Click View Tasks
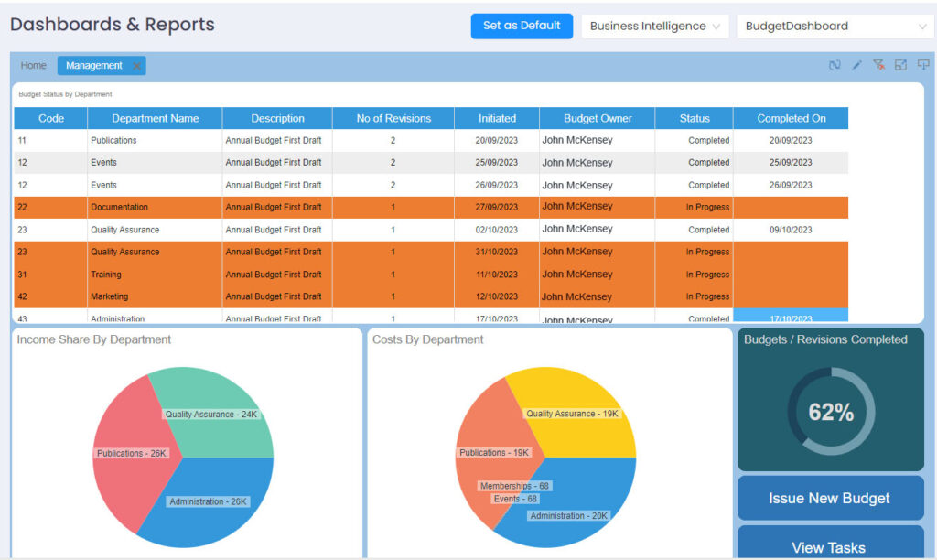The image size is (937, 560). click(829, 546)
